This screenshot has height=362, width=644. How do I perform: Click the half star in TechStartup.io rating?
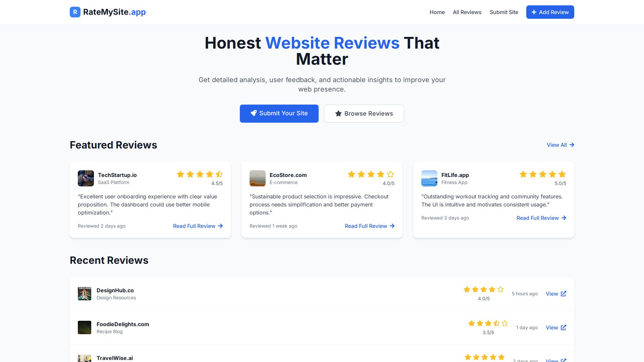(x=219, y=174)
